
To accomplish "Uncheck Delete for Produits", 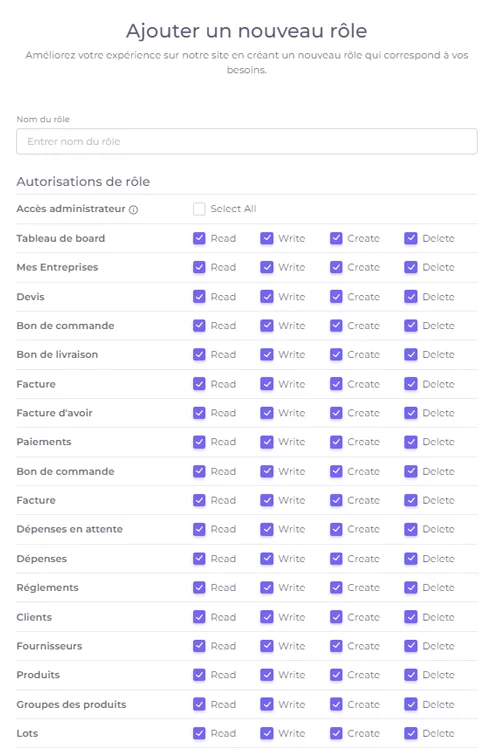I will (x=411, y=675).
